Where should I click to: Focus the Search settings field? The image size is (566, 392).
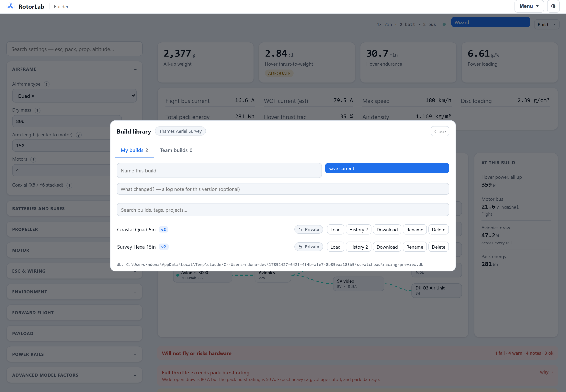(74, 49)
